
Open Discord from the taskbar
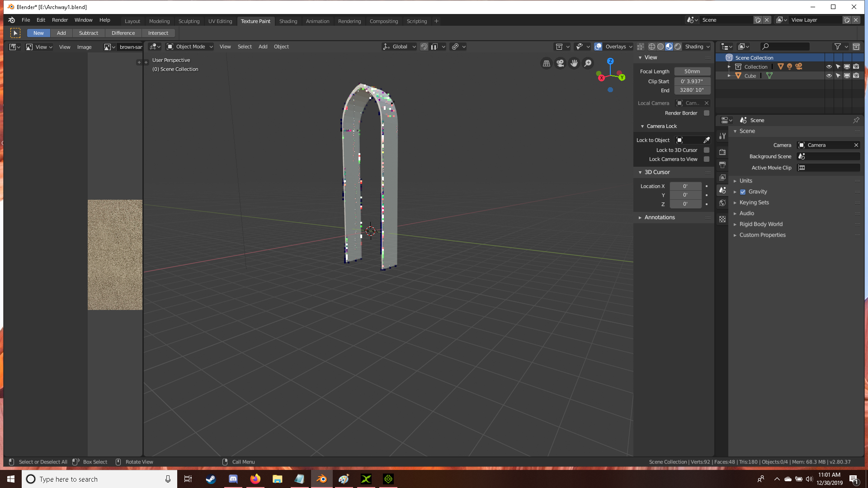[x=233, y=479]
